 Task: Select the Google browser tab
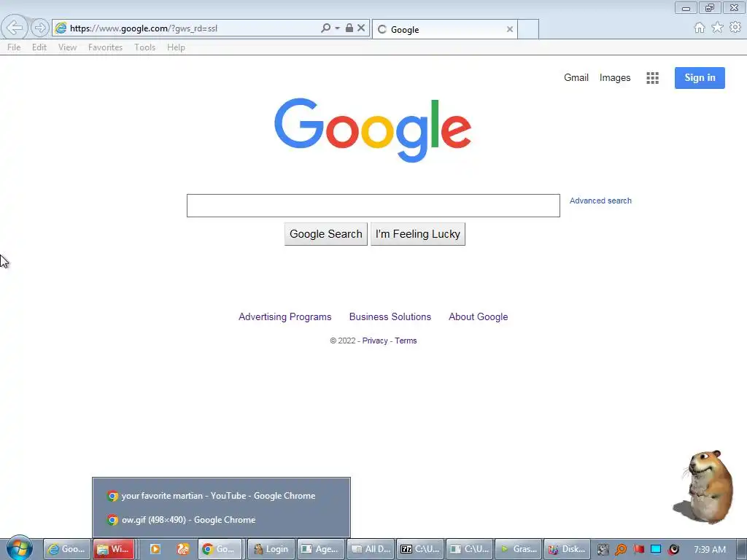tap(444, 29)
